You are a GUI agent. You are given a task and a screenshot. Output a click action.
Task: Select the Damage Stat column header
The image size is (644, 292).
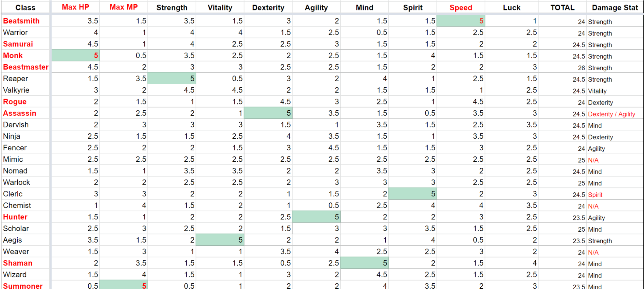(615, 8)
